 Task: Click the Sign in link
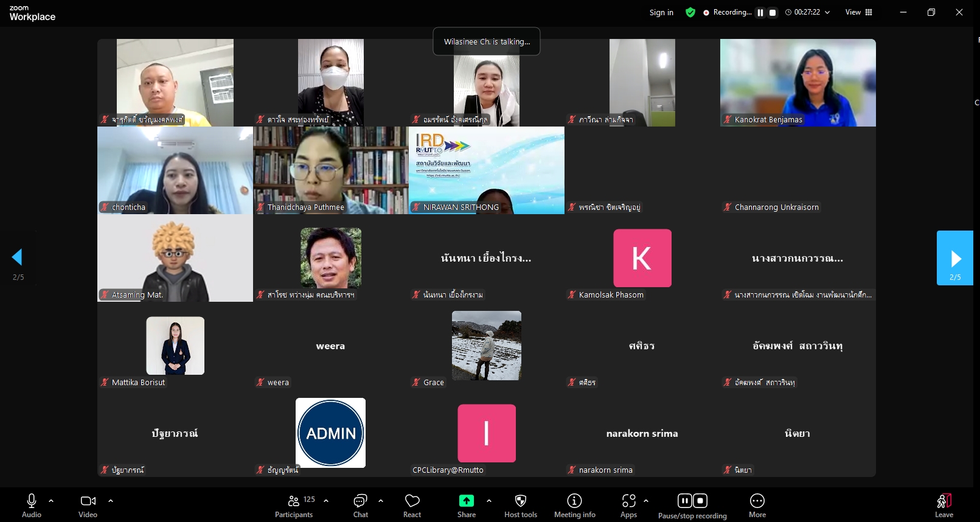pos(661,12)
